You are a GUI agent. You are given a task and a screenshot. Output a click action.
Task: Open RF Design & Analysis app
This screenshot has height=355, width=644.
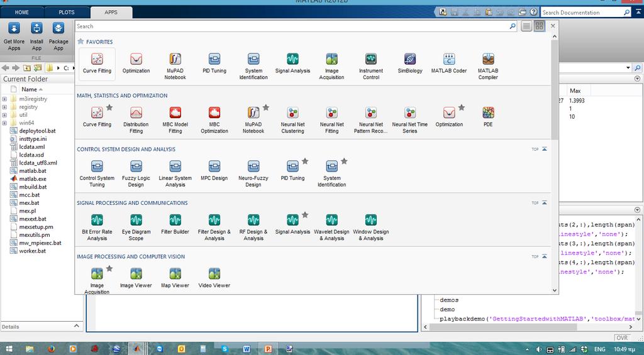click(x=253, y=227)
